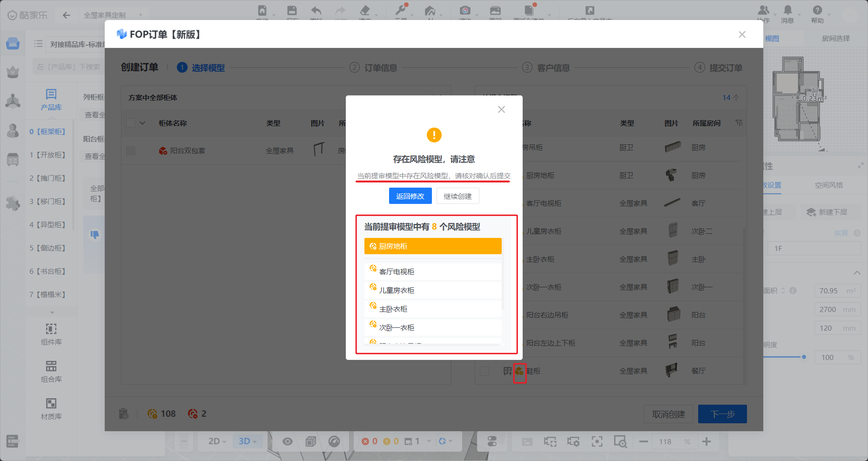Open the 组件库 component library
Viewport: 868px width, 461px height.
pos(51,334)
